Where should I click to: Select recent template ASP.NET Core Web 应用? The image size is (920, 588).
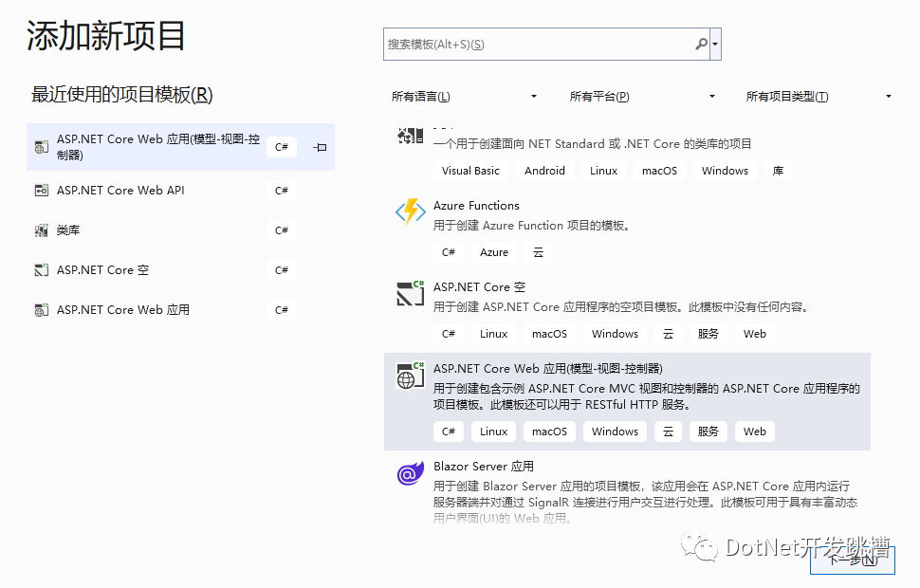[x=181, y=310]
